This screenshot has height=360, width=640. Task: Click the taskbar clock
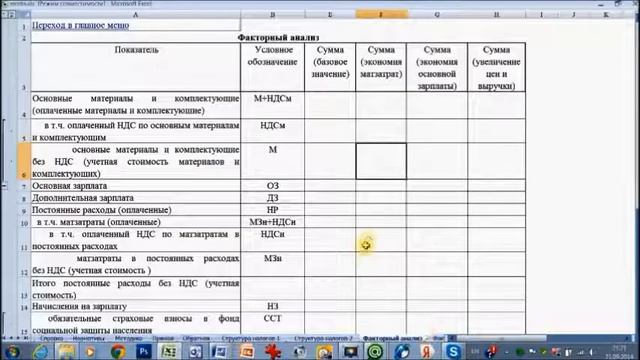tap(619, 351)
